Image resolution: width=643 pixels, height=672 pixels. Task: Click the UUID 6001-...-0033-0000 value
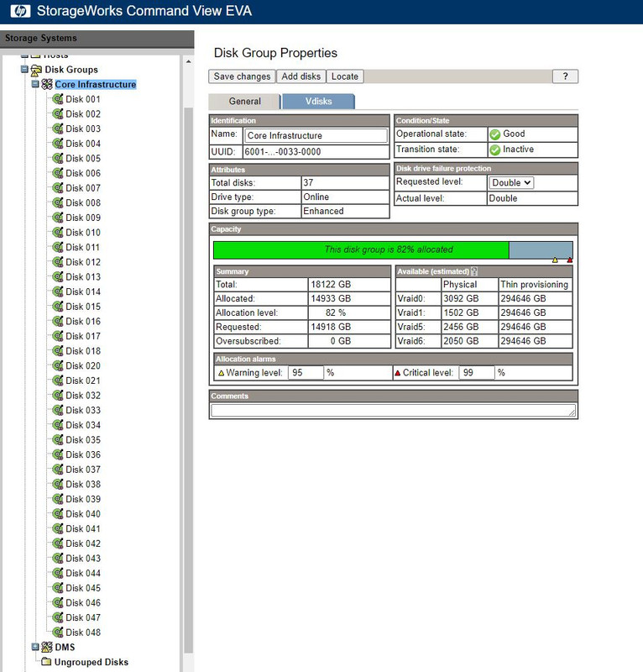(283, 152)
